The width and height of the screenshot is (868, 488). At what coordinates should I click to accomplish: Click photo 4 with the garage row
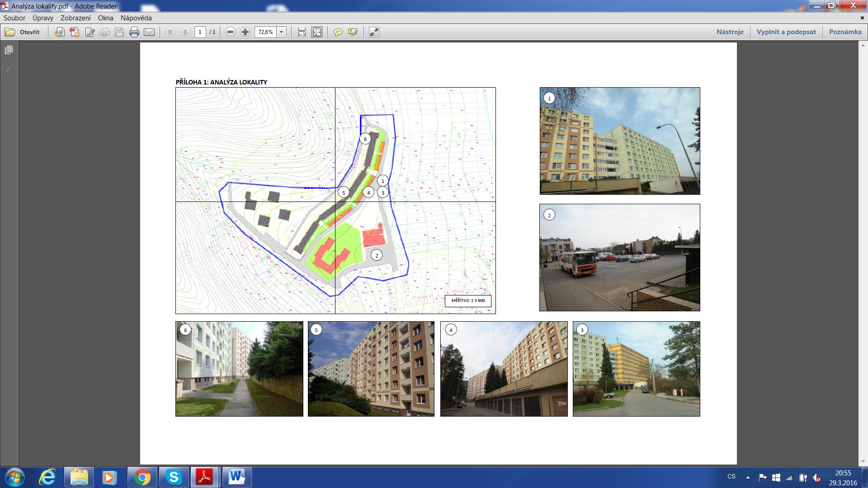pyautogui.click(x=504, y=369)
